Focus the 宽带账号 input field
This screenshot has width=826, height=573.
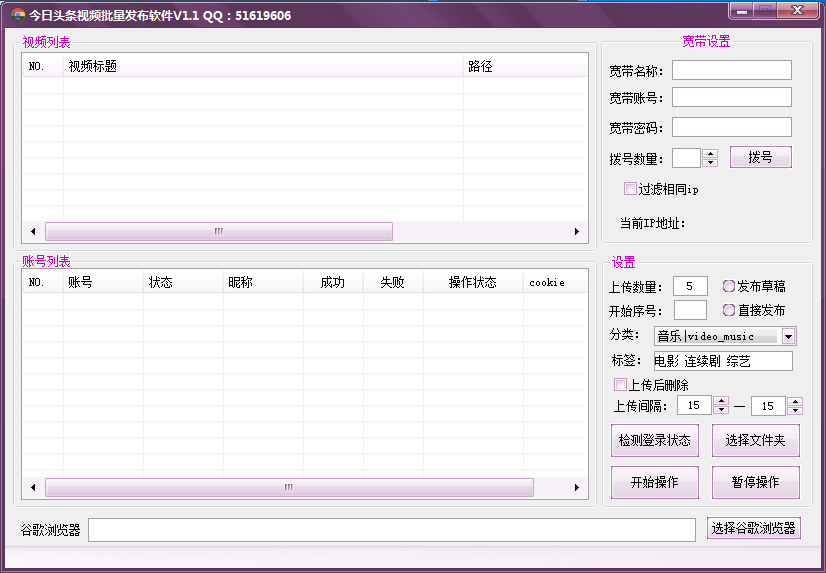coord(732,97)
